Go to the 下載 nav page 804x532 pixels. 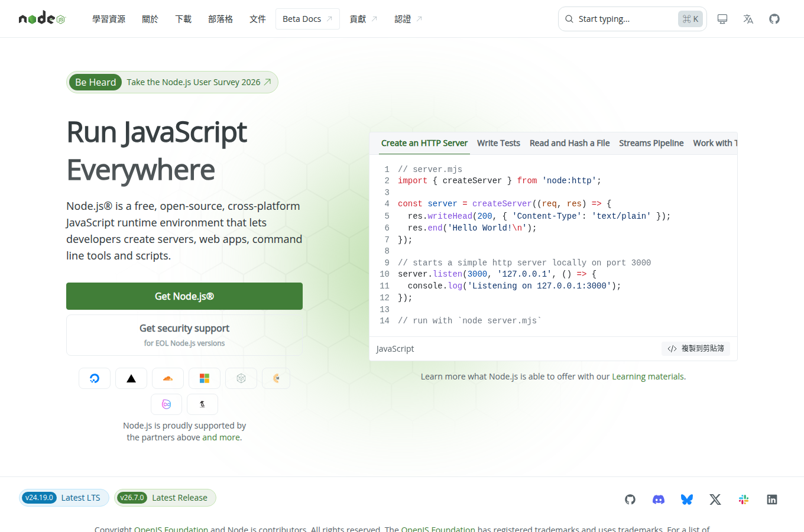183,19
